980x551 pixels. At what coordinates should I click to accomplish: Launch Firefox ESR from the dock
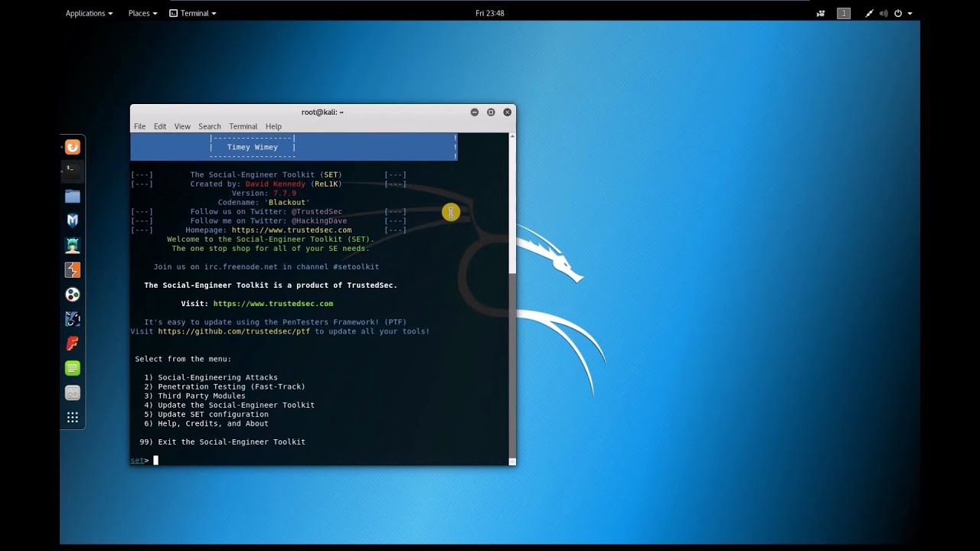(x=73, y=147)
